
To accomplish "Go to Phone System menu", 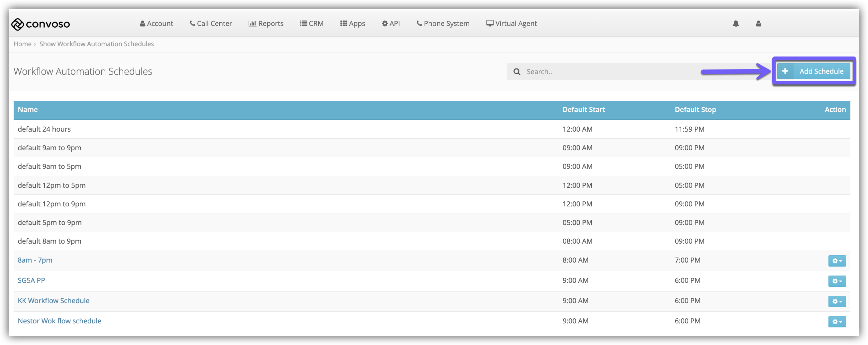I will (x=443, y=24).
